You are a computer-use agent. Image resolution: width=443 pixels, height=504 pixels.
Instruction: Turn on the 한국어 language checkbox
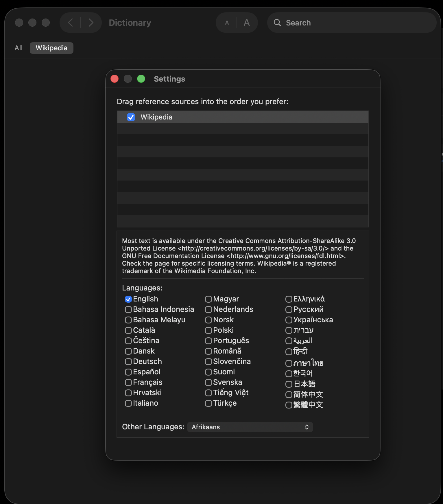[x=289, y=374]
